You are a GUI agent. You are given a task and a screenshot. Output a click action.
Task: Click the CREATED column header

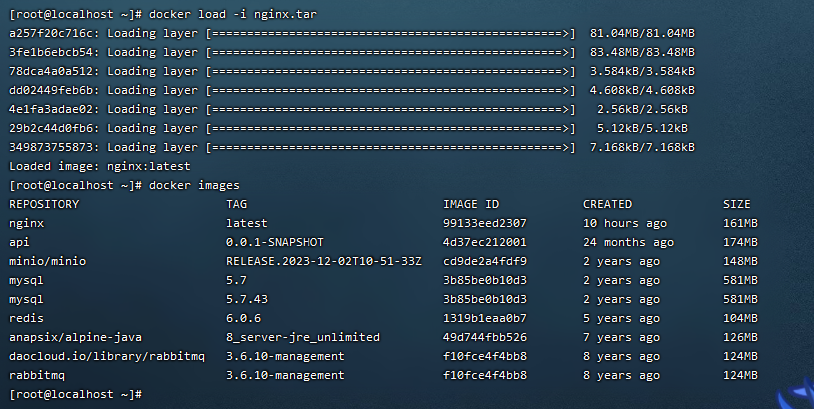click(x=607, y=204)
